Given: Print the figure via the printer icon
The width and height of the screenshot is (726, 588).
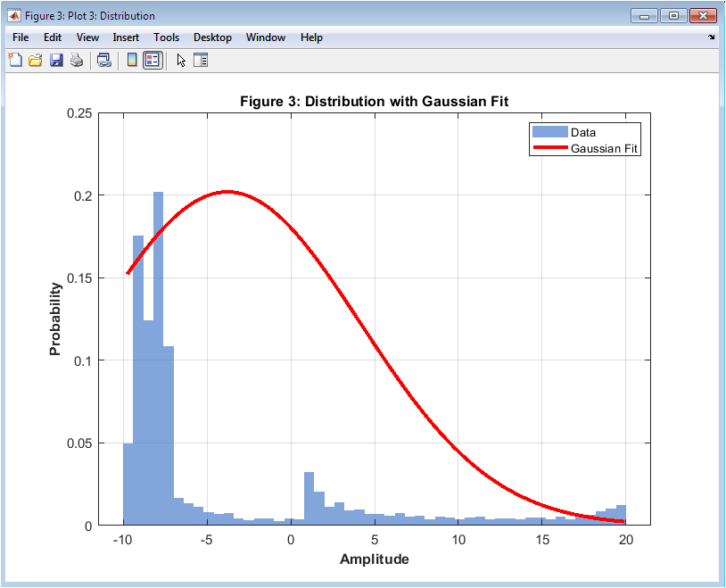Looking at the screenshot, I should point(77,61).
